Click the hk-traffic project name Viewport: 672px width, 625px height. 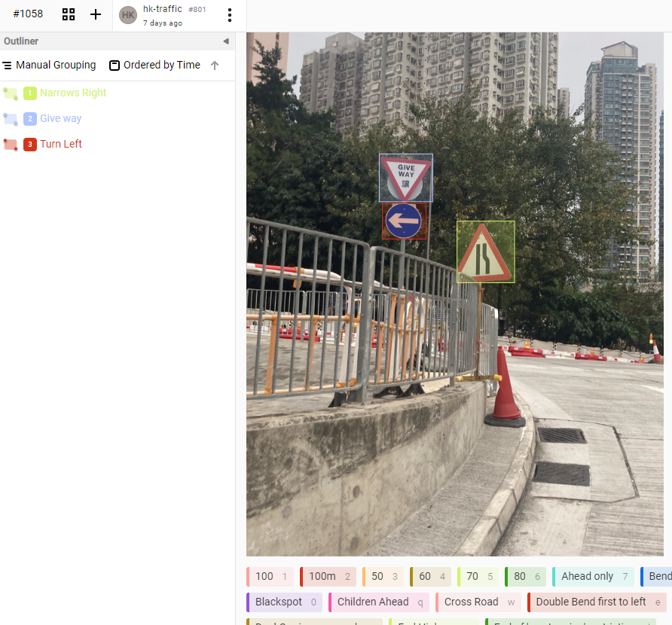163,9
